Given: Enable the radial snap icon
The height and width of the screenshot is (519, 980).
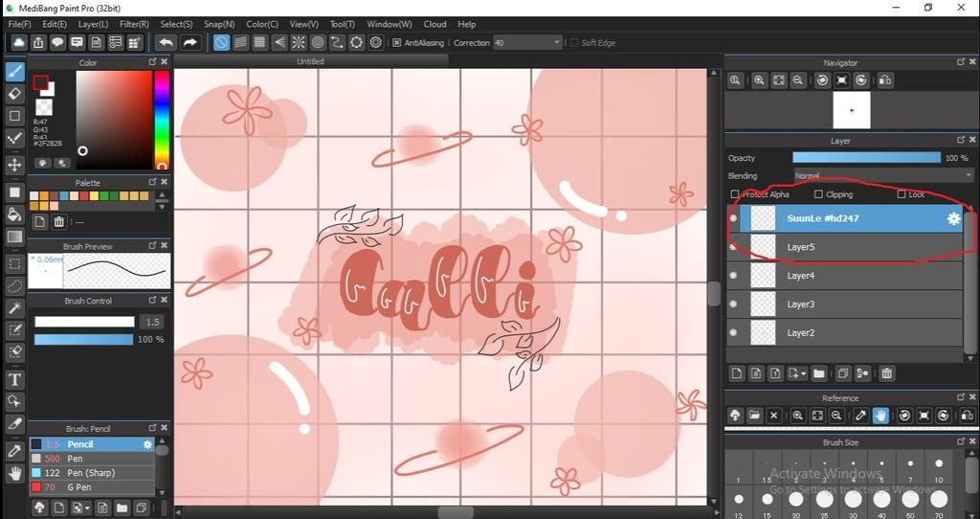Looking at the screenshot, I should pos(299,42).
